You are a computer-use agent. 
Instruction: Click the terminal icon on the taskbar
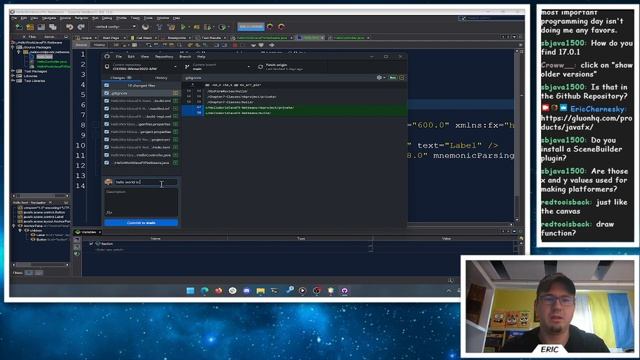pyautogui.click(x=275, y=291)
